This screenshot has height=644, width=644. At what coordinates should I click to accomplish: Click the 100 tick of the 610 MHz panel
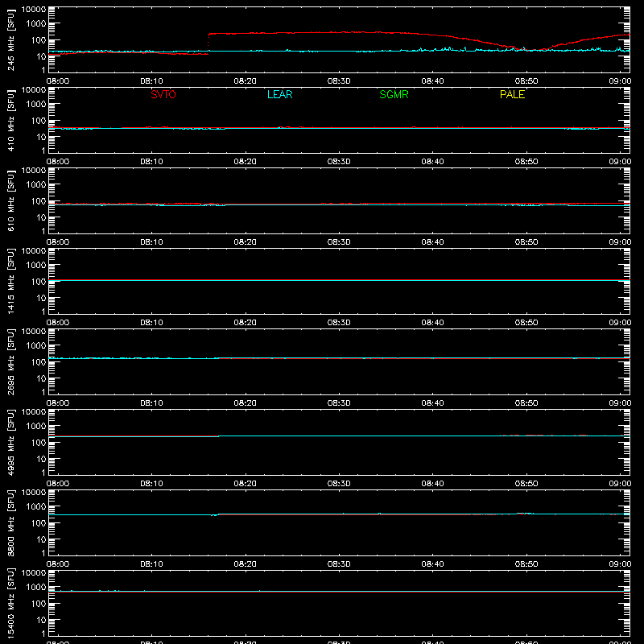pos(39,201)
